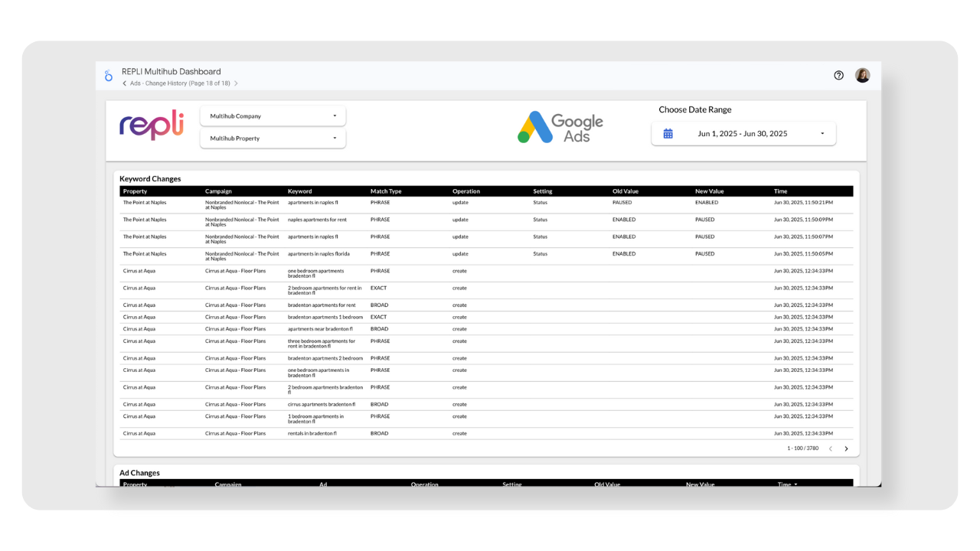Show next page of Keyword Changes table
980x551 pixels.
point(846,448)
